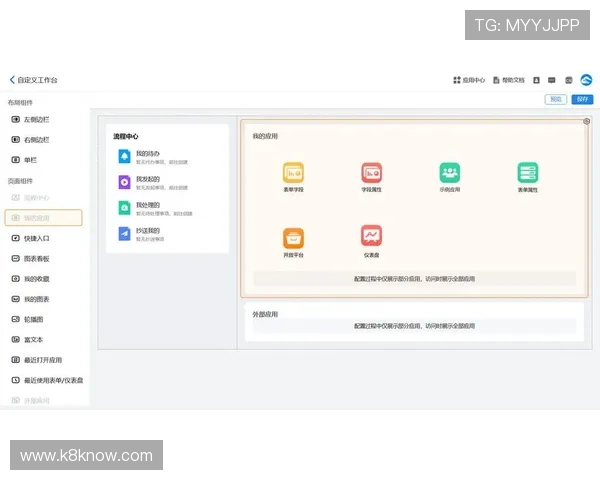Open 我发起的 purple play icon
The height and width of the screenshot is (480, 600).
coord(124,182)
